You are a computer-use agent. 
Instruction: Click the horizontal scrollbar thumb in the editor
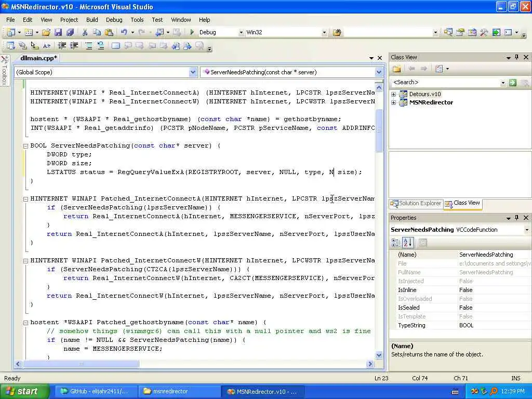(81, 364)
